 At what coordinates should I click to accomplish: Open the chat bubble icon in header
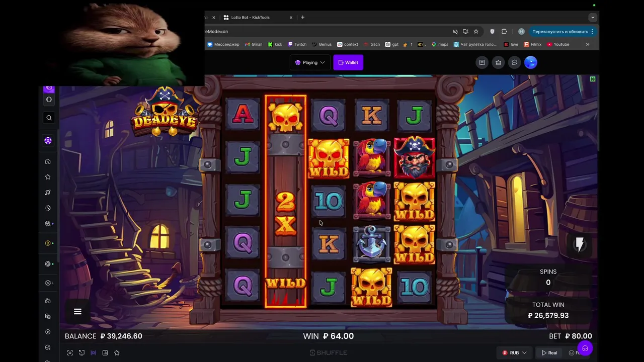click(514, 62)
